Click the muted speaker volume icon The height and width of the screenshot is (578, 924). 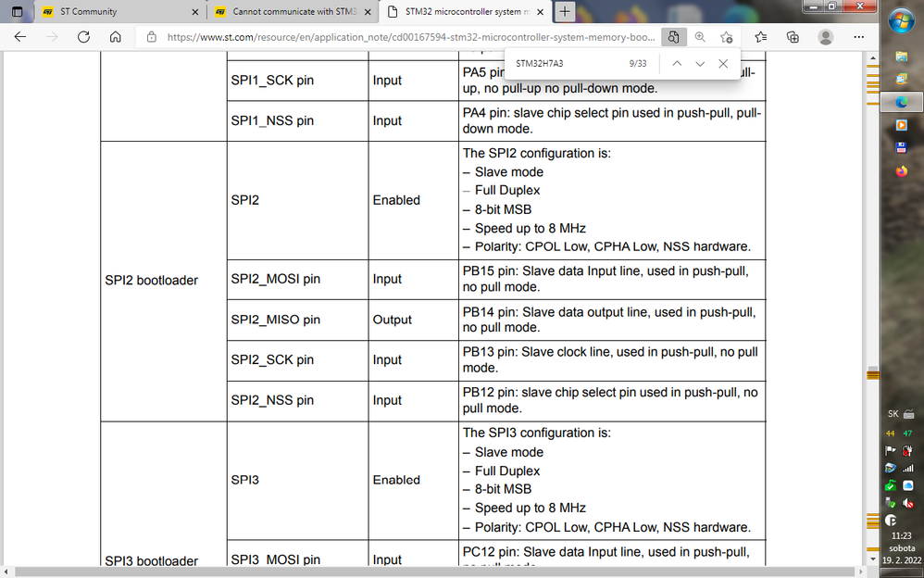(908, 503)
